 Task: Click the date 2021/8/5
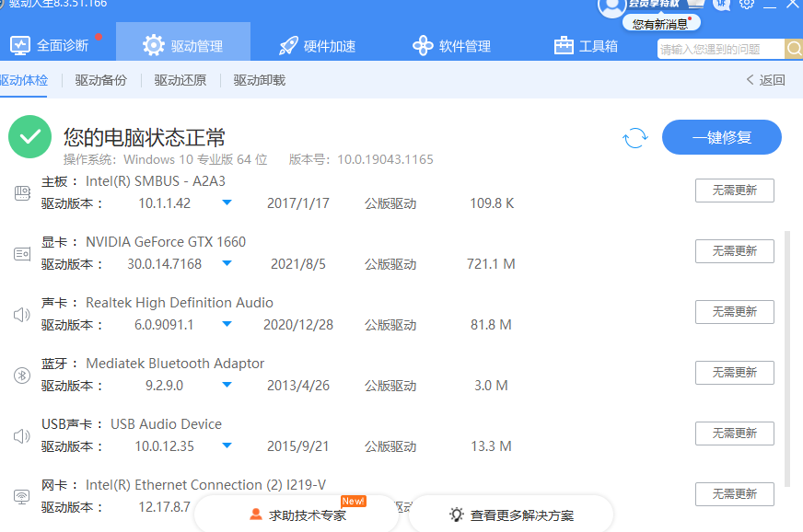pyautogui.click(x=298, y=264)
